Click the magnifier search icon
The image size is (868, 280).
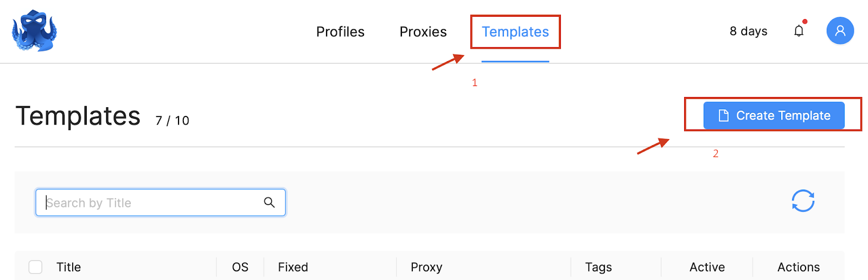tap(269, 203)
